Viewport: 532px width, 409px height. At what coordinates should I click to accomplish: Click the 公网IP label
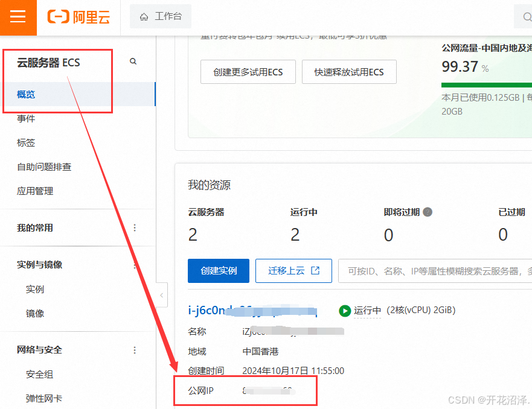point(200,391)
